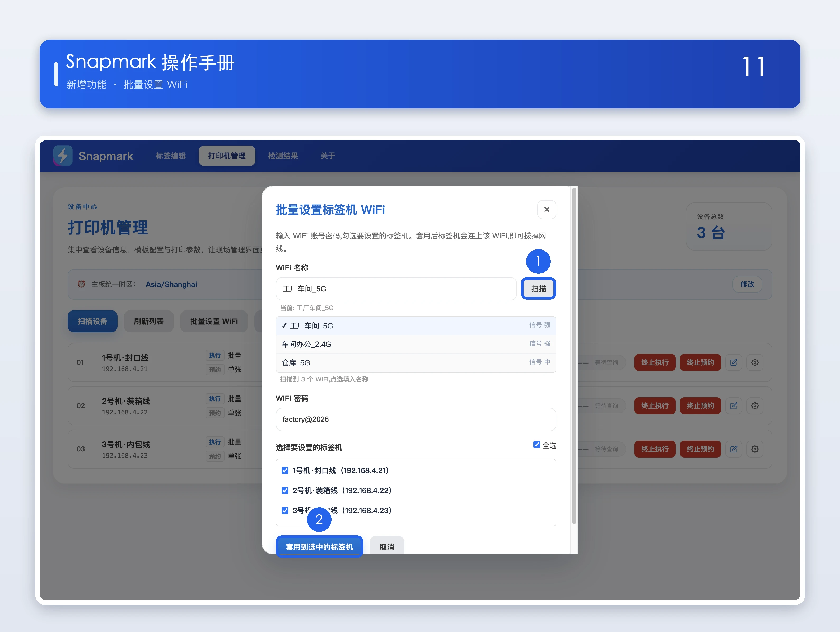This screenshot has width=840, height=632.
Task: Open the 关于 tab
Action: point(327,156)
